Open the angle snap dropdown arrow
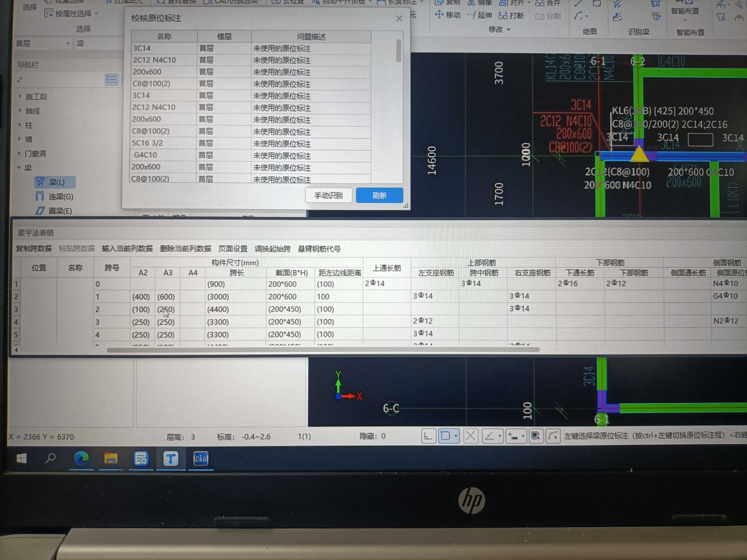Screen dimensions: 747x560 point(500,436)
